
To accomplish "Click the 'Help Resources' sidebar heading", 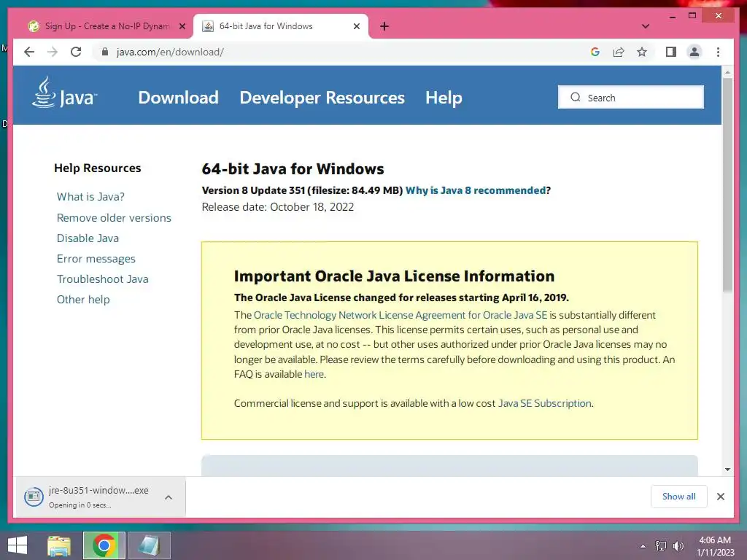I will (x=97, y=168).
